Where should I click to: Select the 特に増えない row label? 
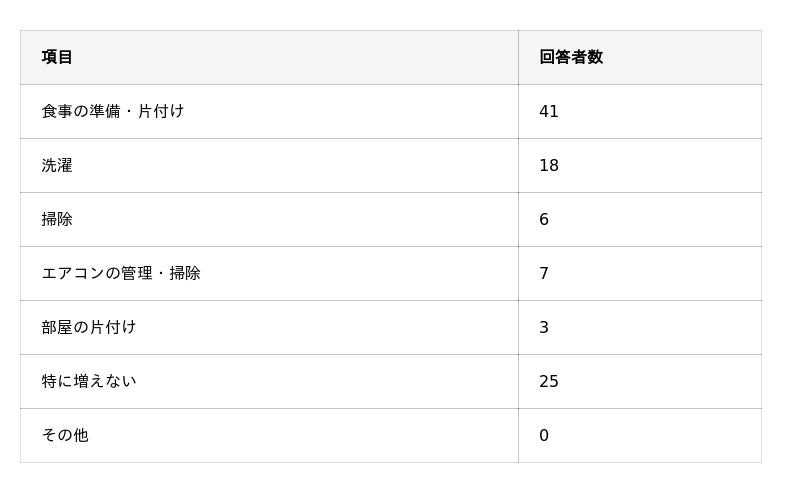click(x=89, y=381)
